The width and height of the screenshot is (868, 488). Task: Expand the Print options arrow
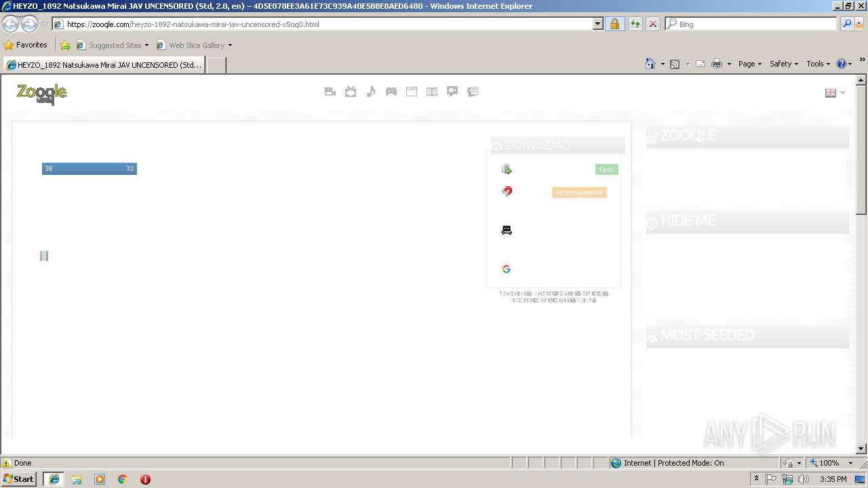pyautogui.click(x=729, y=64)
